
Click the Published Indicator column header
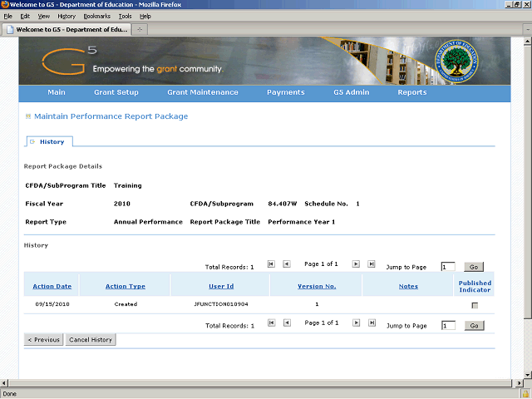[475, 286]
